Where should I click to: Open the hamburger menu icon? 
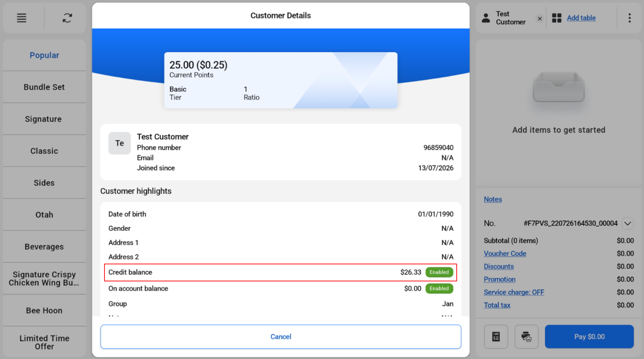coord(21,18)
